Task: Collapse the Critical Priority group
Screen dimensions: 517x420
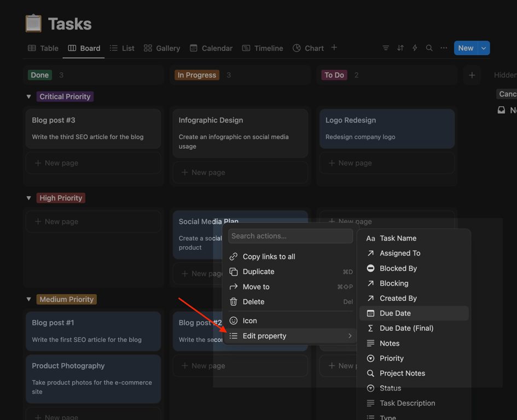Action: click(x=29, y=97)
